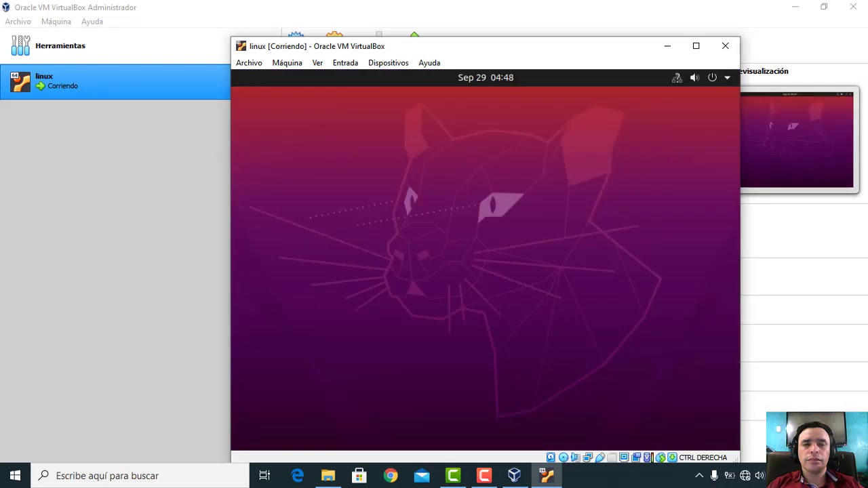Open the Sep 29 04:48 clock menu
Image resolution: width=868 pixels, height=488 pixels.
[486, 77]
